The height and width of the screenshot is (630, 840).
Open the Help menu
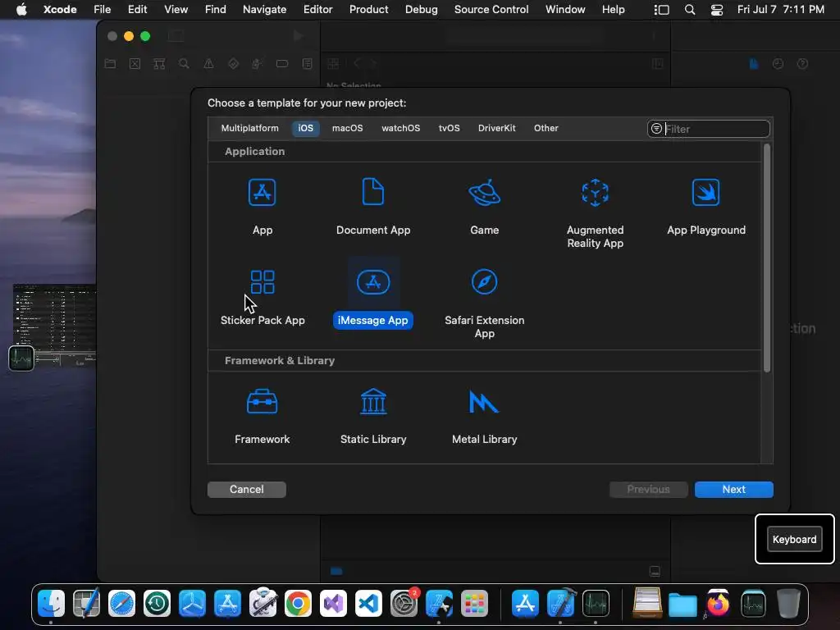point(613,9)
